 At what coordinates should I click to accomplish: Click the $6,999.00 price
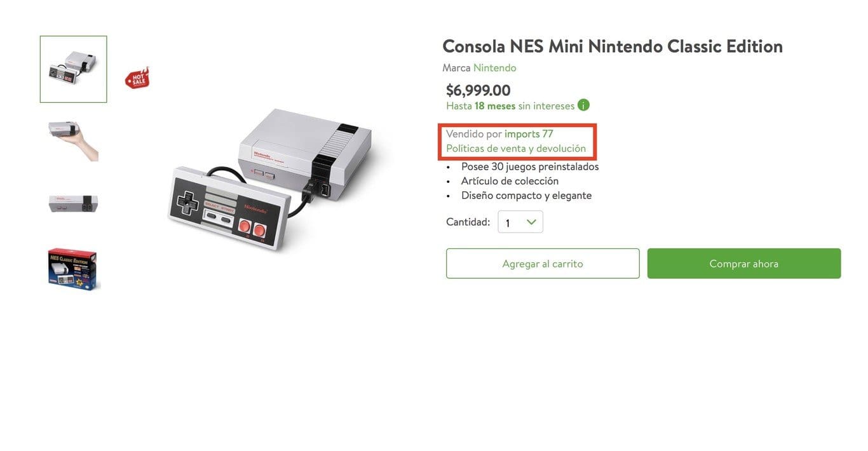point(478,90)
